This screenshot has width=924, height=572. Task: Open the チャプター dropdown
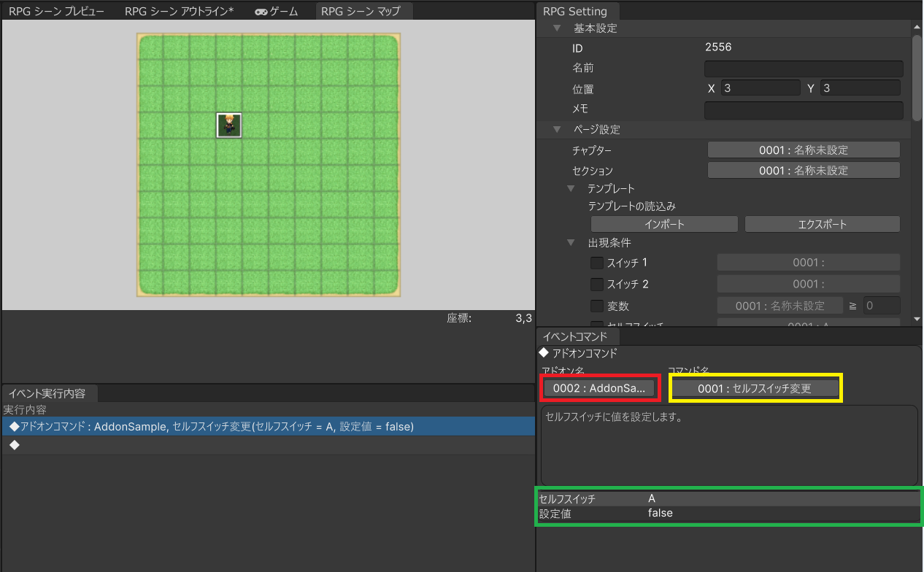coord(804,150)
